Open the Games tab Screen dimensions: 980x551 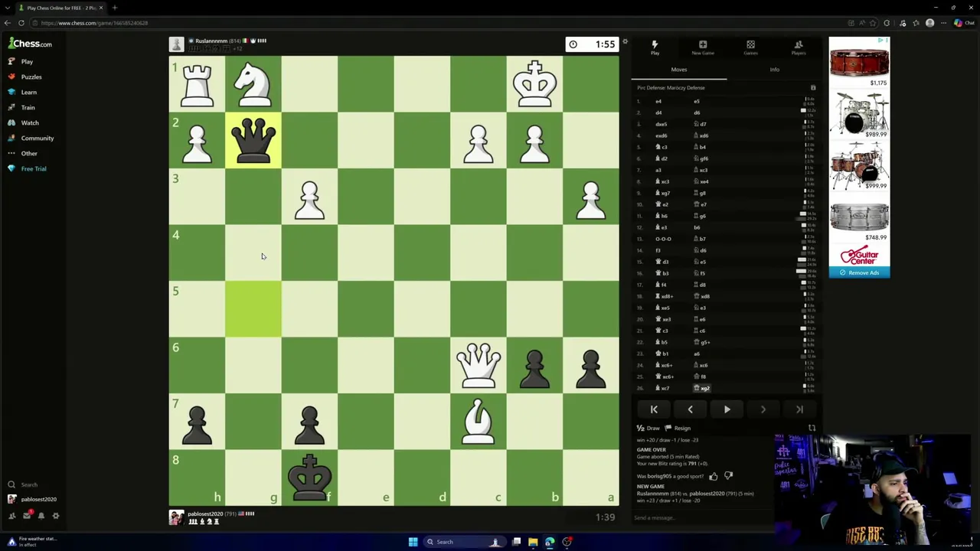pos(750,47)
